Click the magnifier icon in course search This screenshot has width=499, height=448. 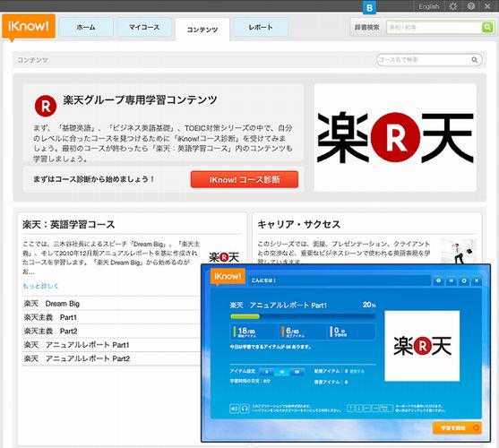474,59
